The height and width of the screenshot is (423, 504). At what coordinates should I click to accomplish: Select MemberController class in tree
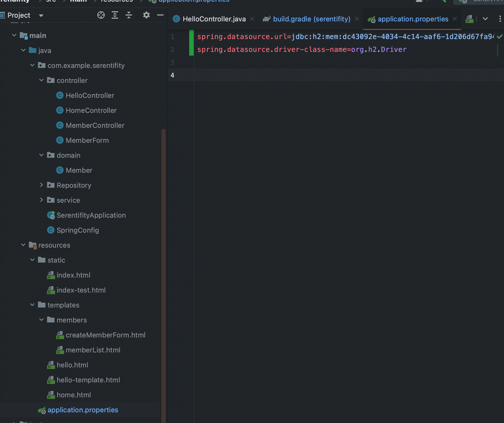tap(95, 125)
